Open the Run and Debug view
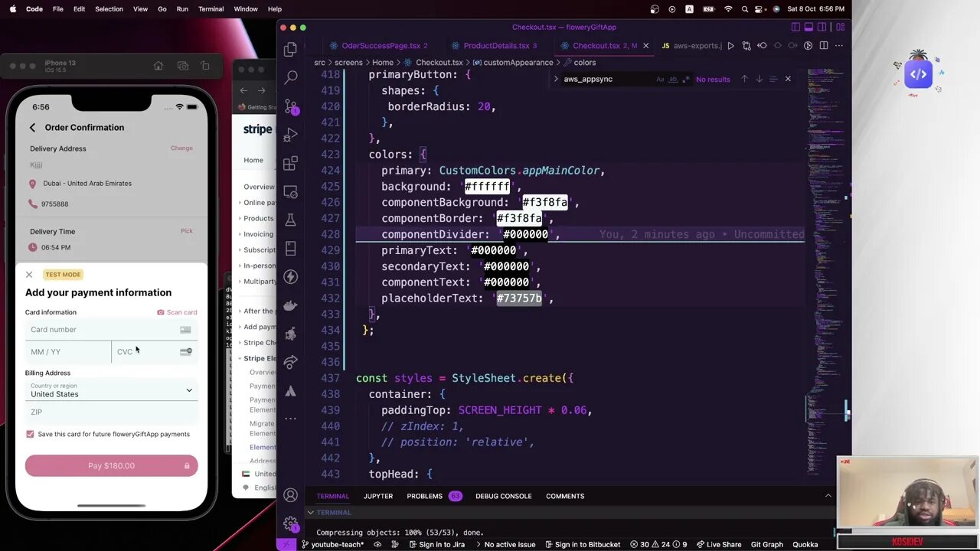Screen dimensions: 980x551 [x=290, y=135]
